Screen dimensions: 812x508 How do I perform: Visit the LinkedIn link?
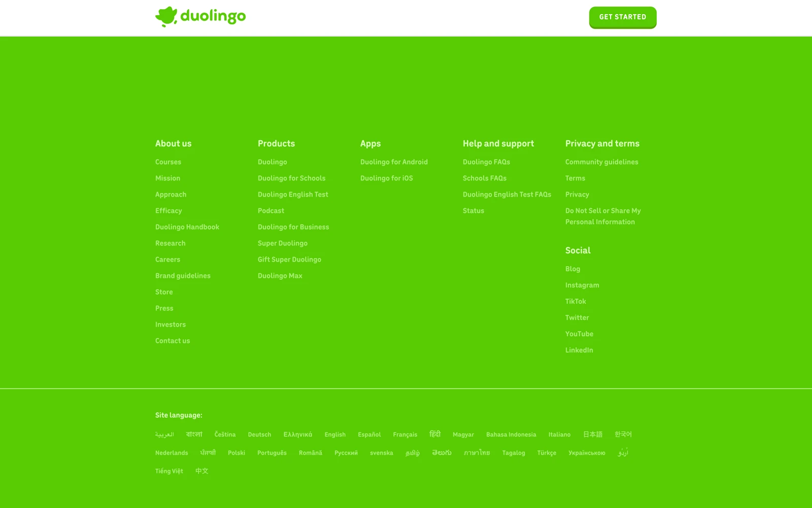579,351
